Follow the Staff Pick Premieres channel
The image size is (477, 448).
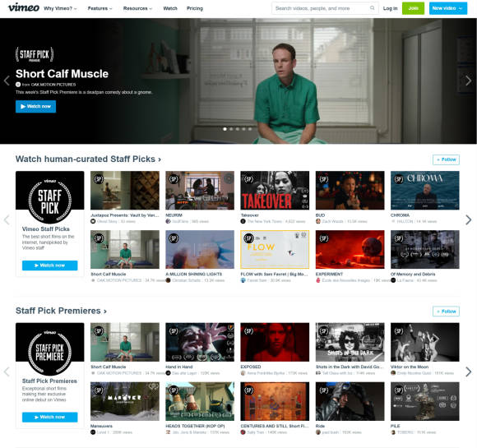[x=446, y=312]
